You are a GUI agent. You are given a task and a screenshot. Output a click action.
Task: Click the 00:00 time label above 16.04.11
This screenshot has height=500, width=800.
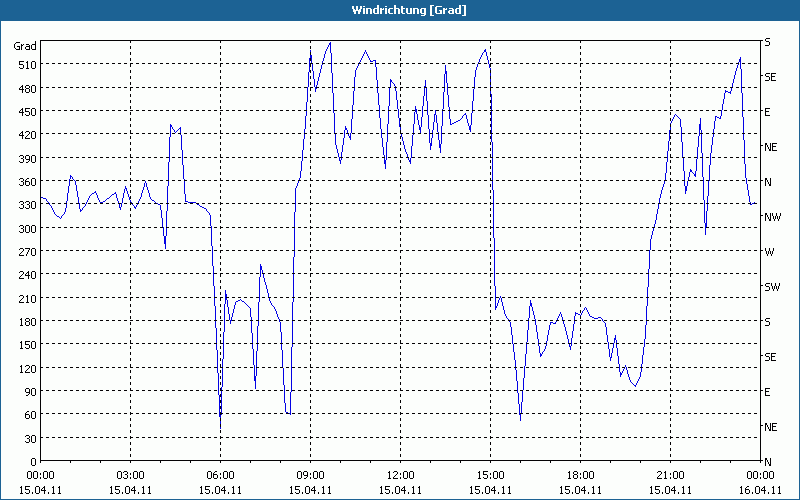760,476
